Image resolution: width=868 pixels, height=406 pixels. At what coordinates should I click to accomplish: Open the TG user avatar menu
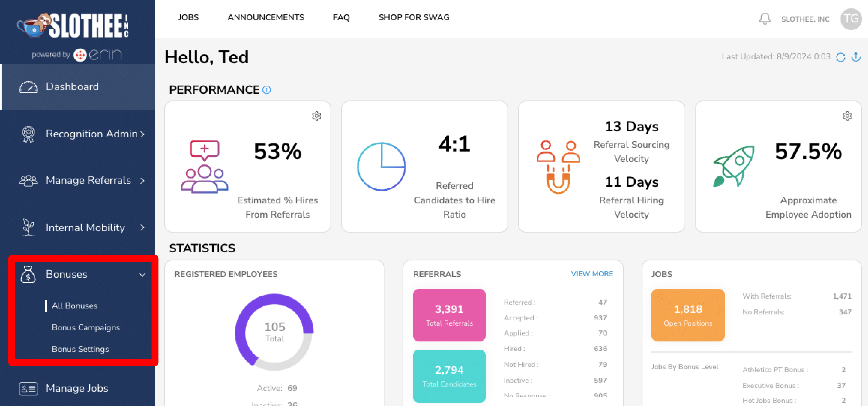[851, 19]
